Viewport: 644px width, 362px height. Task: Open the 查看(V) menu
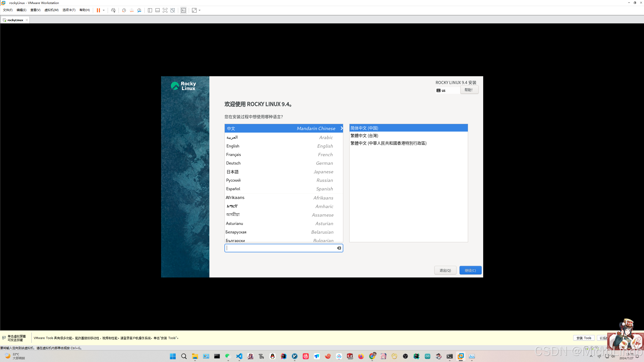(35, 10)
